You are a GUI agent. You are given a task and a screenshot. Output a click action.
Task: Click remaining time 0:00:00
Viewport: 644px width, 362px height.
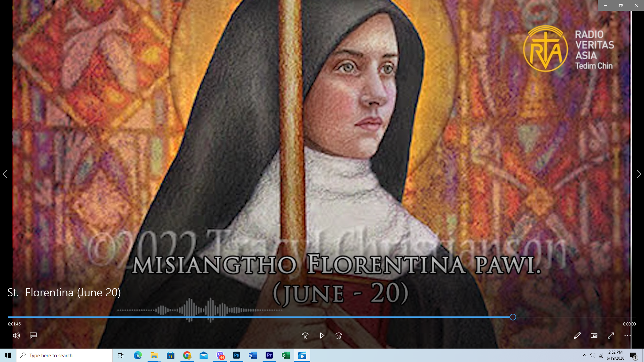point(629,324)
